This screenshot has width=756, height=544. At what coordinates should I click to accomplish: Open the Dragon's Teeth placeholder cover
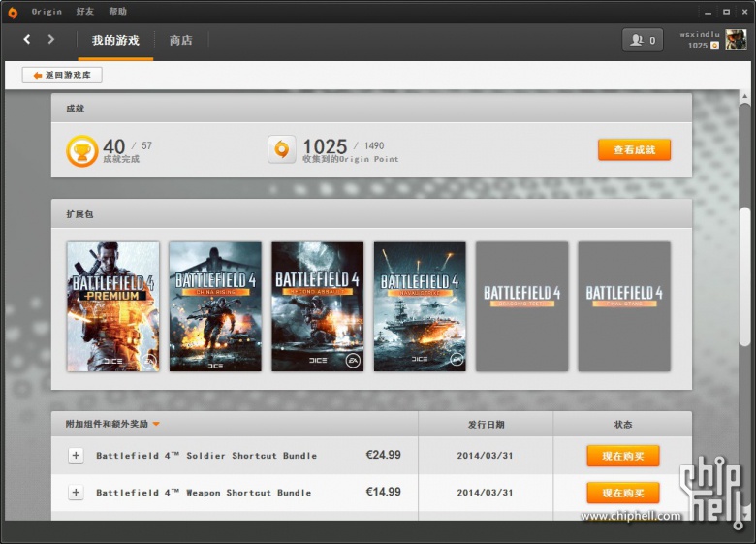(521, 306)
